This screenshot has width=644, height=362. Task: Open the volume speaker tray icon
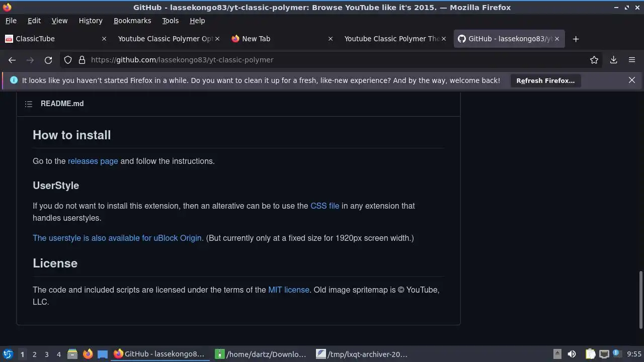[x=572, y=354]
